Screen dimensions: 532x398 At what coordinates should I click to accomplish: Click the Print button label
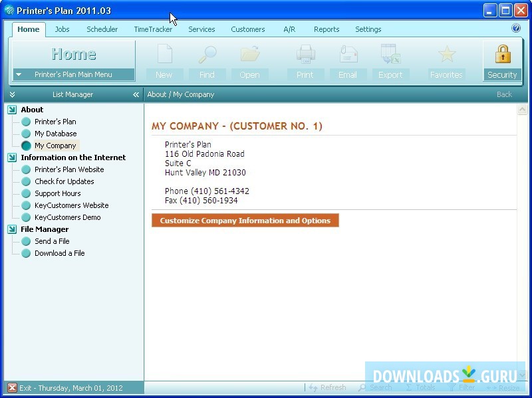click(x=305, y=74)
